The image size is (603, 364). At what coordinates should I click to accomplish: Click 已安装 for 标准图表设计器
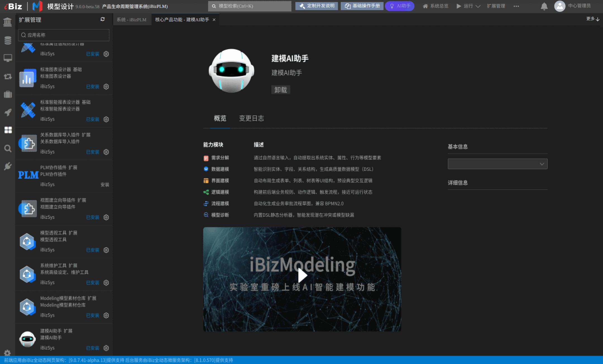93,87
